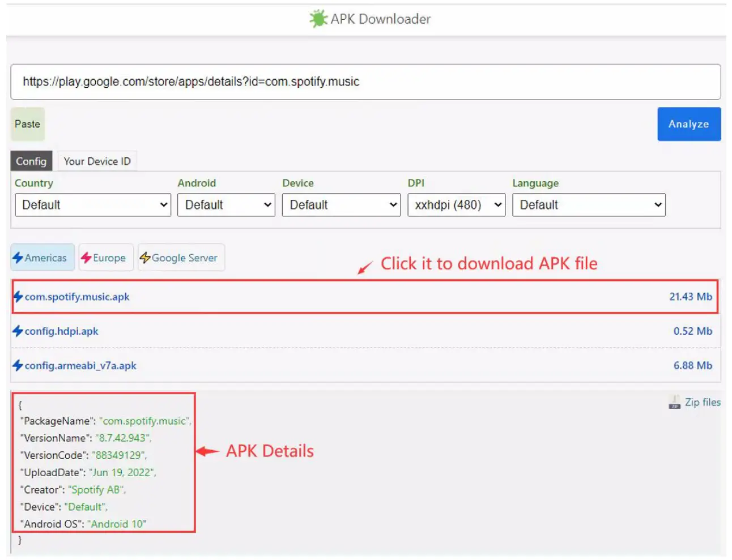The height and width of the screenshot is (560, 732).
Task: Click the 6.88 Mb file size
Action: 692,366
